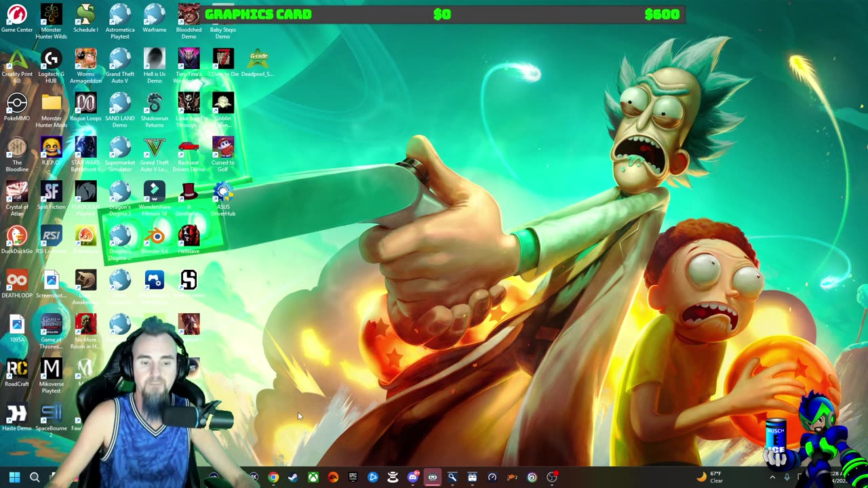Open the Supermarket Simulator shortcut

(x=120, y=154)
